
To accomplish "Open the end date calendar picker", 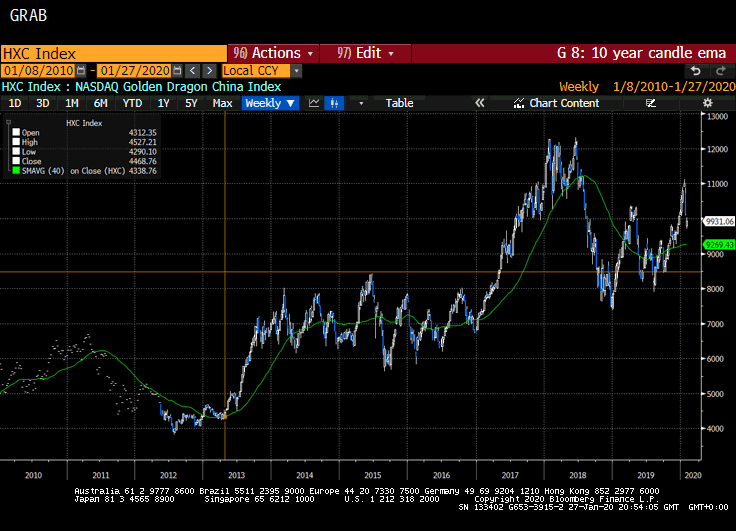I will point(178,71).
